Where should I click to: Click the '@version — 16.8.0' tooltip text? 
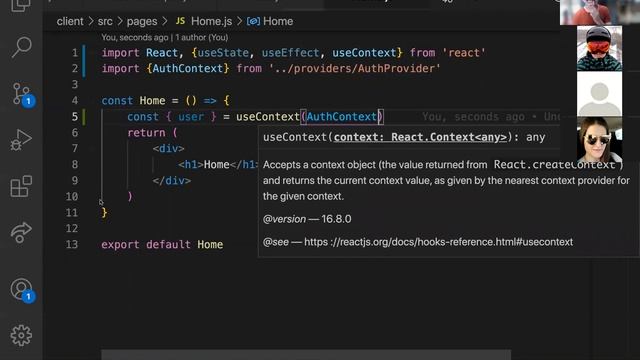click(307, 219)
